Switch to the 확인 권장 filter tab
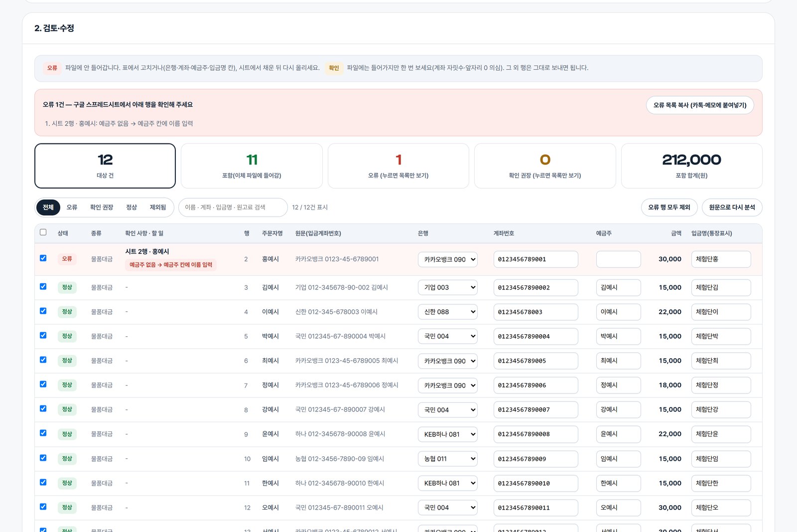Image resolution: width=797 pixels, height=532 pixels. pos(102,207)
